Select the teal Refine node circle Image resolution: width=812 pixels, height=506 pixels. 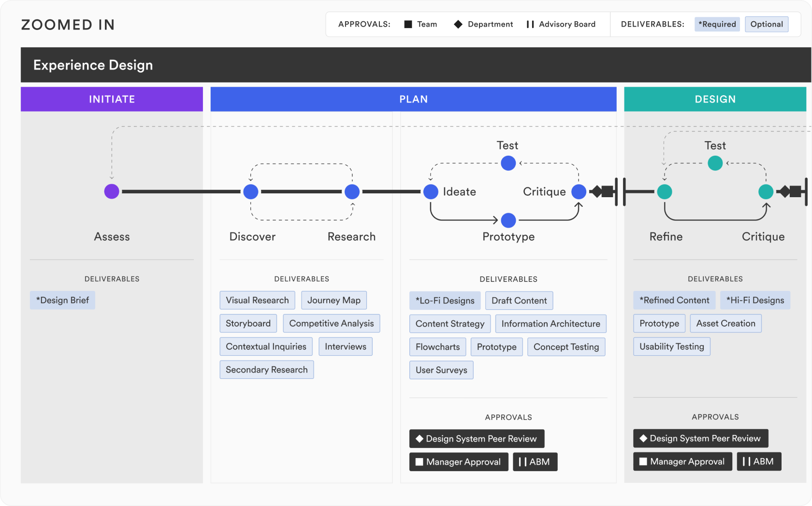(x=665, y=192)
